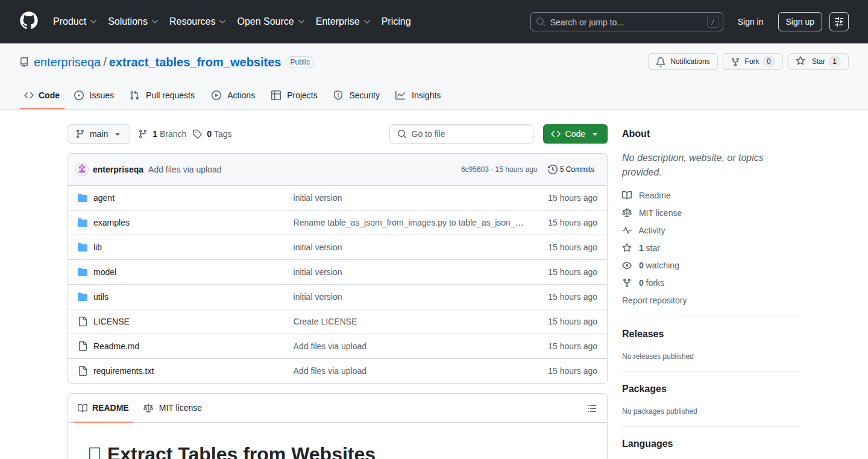This screenshot has height=459, width=868.
Task: Open the Security tab
Action: [x=357, y=95]
